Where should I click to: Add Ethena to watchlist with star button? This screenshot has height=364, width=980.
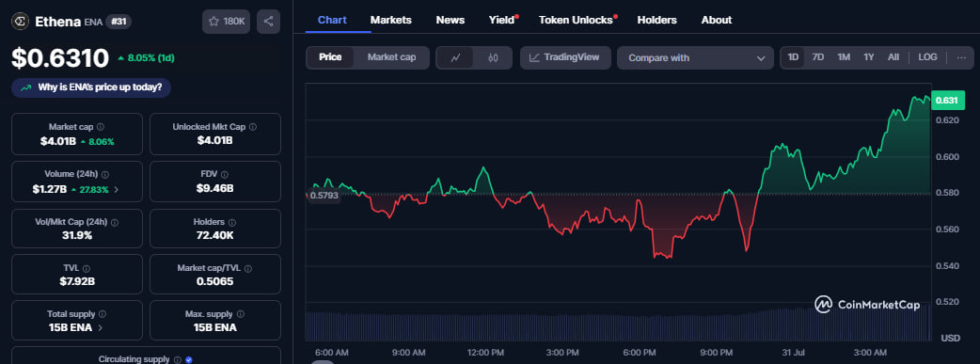[x=227, y=22]
